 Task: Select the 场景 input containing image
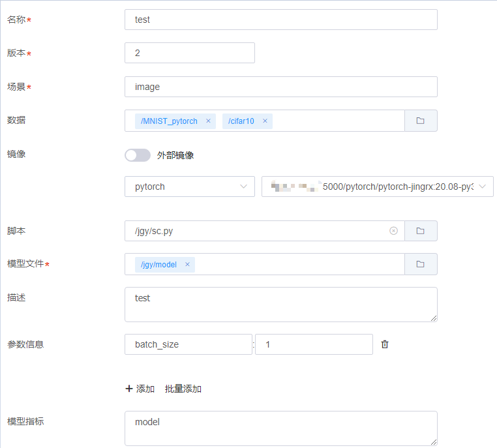tap(280, 87)
